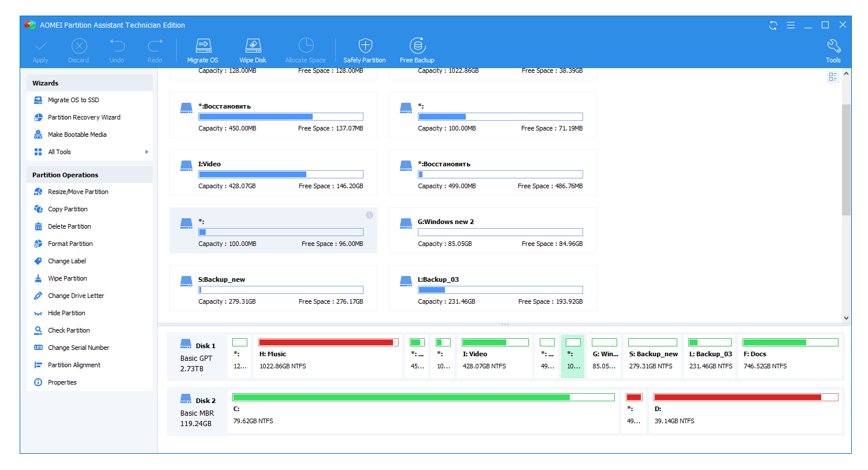
Task: Choose Delete Partition
Action: [69, 226]
